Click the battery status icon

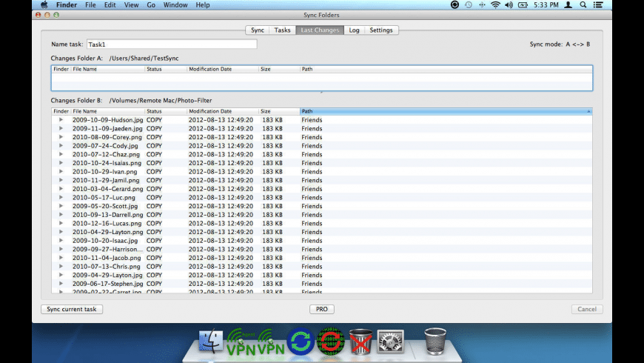(523, 5)
